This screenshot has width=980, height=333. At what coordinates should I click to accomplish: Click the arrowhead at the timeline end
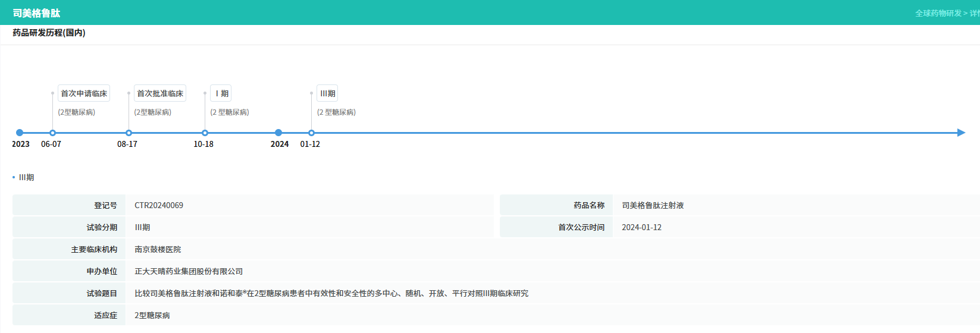tap(960, 133)
